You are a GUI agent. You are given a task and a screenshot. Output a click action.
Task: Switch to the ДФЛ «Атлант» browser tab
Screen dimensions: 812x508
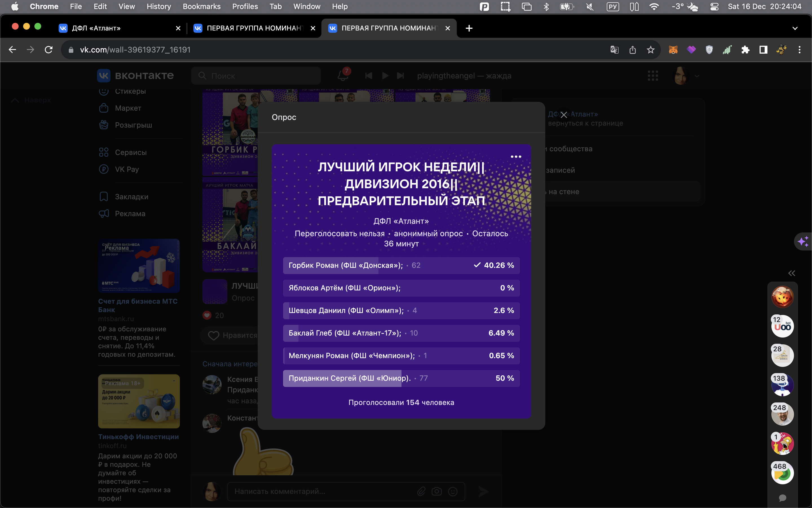tap(120, 28)
